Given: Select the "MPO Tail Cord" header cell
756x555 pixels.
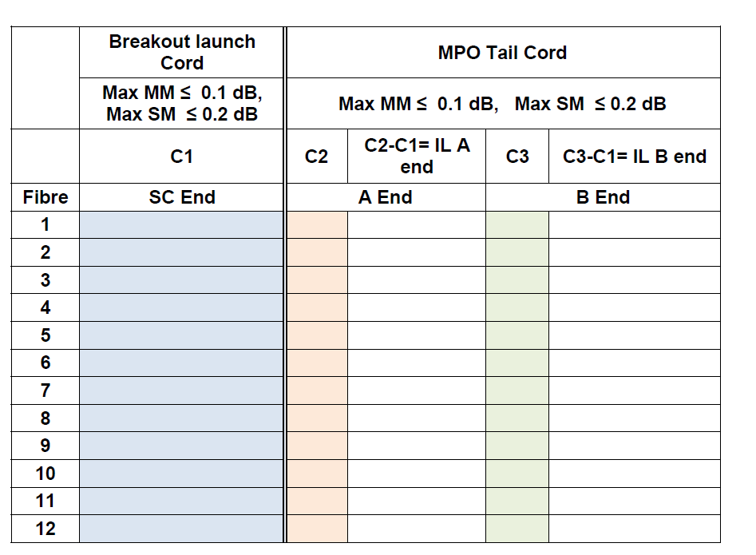Looking at the screenshot, I should tap(502, 54).
